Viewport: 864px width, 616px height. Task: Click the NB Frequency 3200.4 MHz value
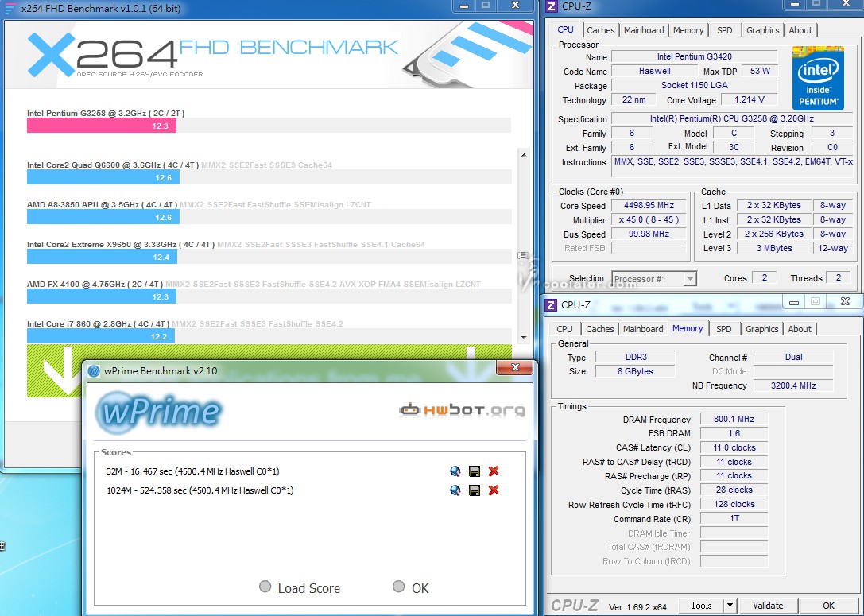coord(793,385)
